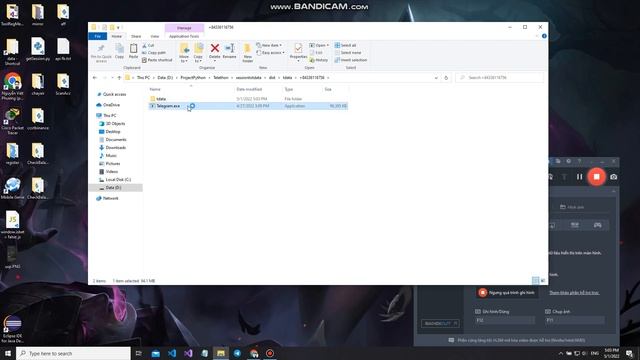This screenshot has width=640, height=360.
Task: Open Visual Studio Code from taskbar
Action: coord(172,353)
